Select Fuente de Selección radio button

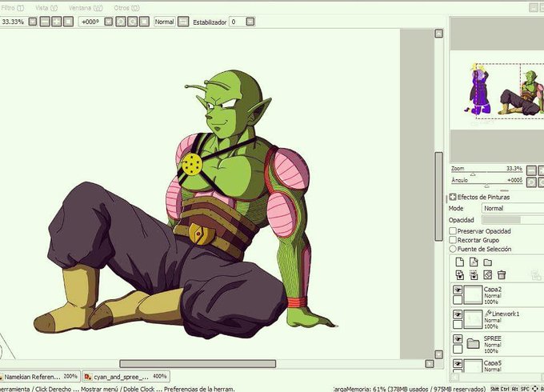pos(453,249)
